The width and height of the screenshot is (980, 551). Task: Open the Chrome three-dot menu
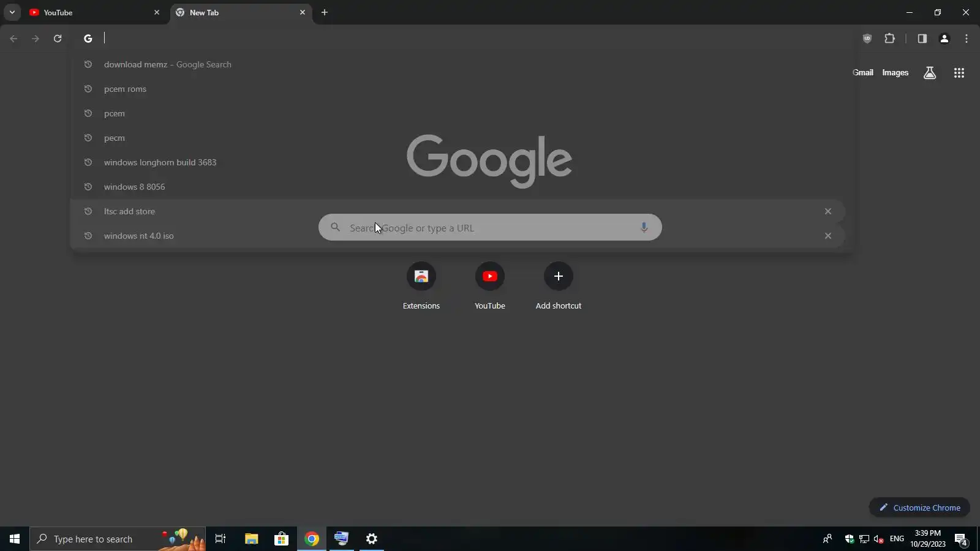pos(967,39)
